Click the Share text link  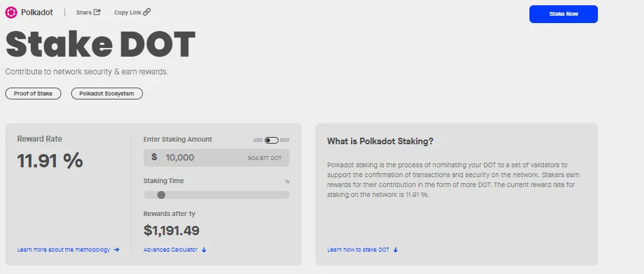coord(84,13)
